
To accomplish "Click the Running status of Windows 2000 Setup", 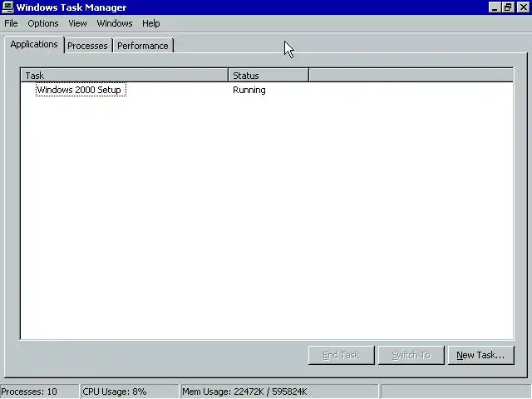I will (249, 90).
